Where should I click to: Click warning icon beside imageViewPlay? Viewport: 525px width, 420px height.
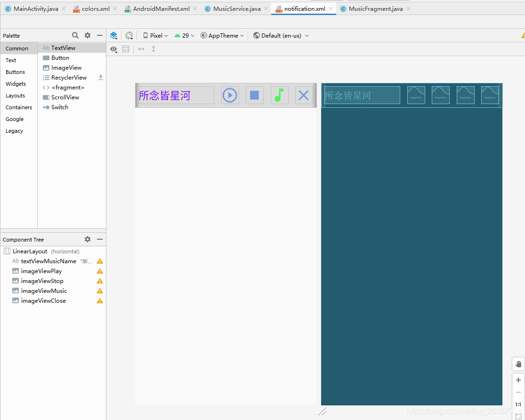pos(100,271)
